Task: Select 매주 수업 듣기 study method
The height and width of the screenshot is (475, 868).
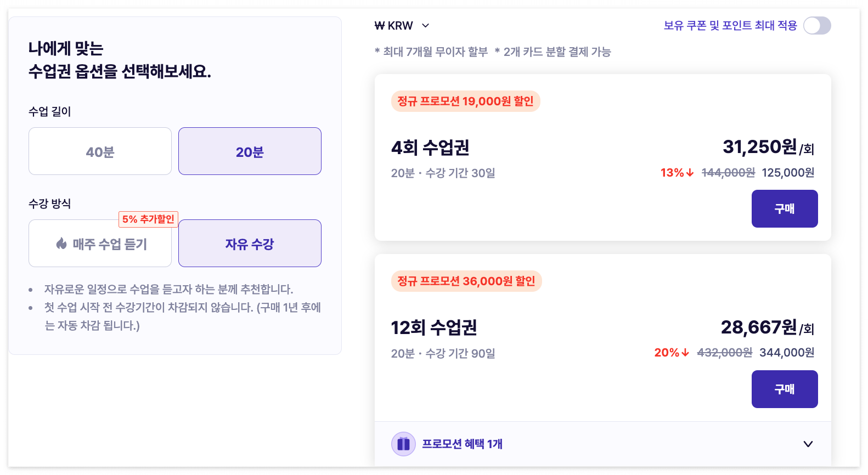Action: (100, 244)
